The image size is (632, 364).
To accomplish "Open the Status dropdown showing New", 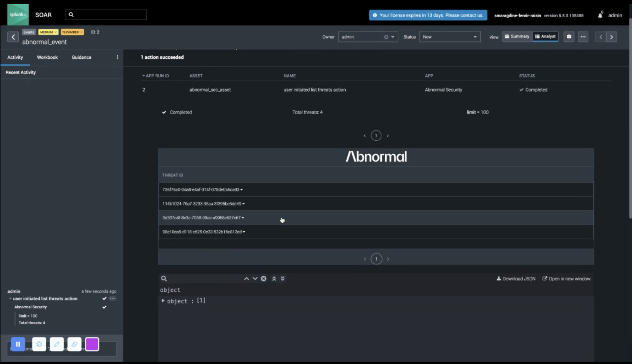I will pyautogui.click(x=450, y=37).
